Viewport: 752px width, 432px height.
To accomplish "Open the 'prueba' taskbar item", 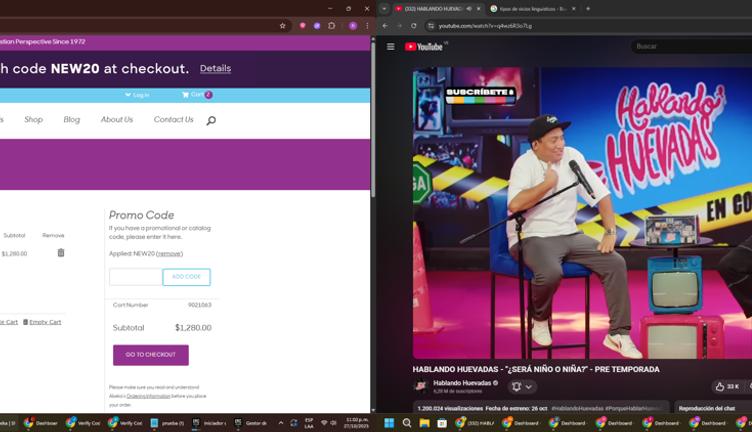I will pyautogui.click(x=167, y=423).
